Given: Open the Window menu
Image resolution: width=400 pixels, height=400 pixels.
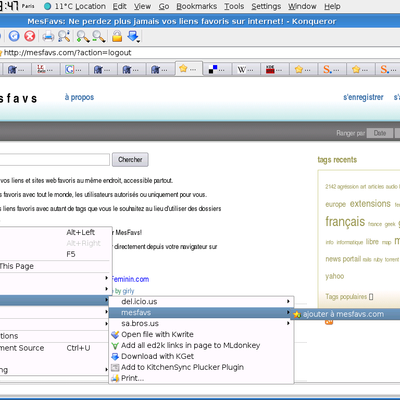Looking at the screenshot, I should click(x=302, y=6).
